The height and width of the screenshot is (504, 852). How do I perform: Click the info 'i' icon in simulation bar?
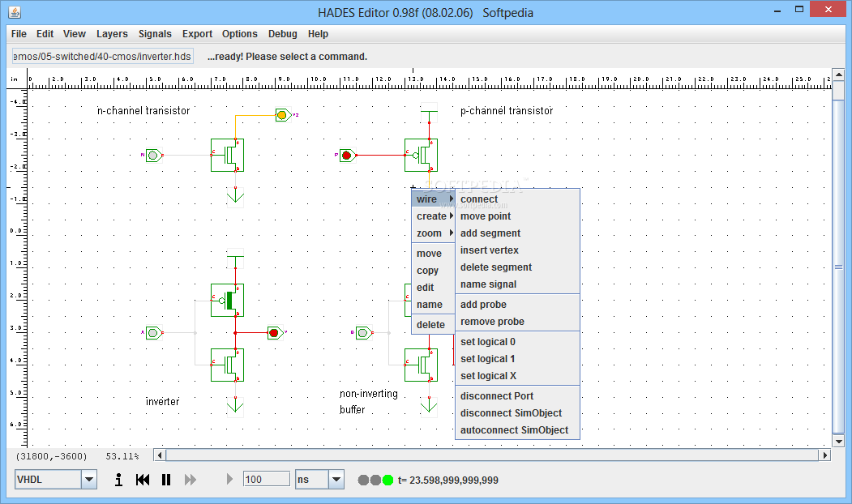[x=118, y=480]
